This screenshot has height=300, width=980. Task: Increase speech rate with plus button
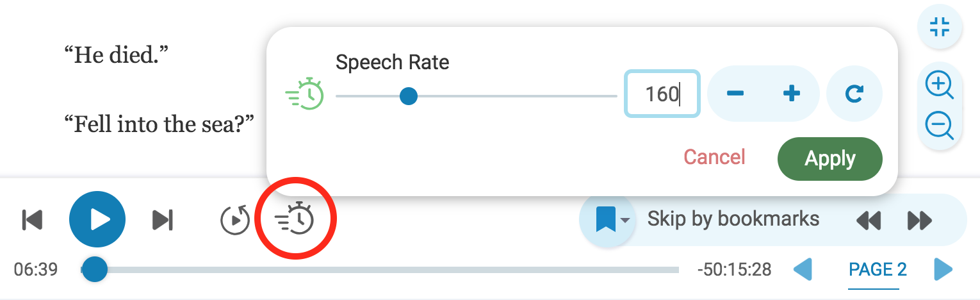[x=792, y=94]
